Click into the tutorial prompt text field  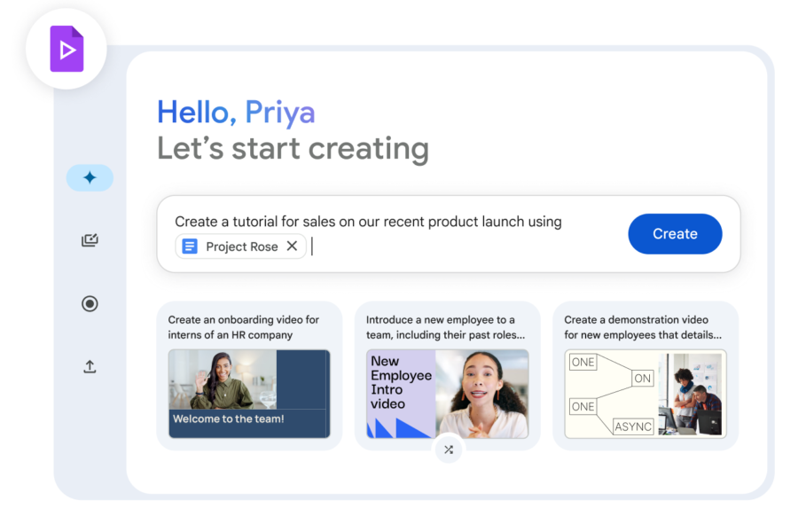tap(399, 222)
